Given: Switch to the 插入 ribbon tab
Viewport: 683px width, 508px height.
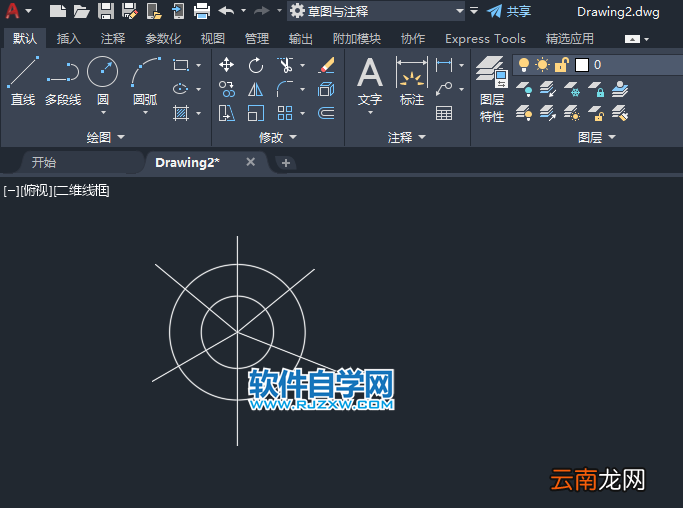Looking at the screenshot, I should (69, 38).
